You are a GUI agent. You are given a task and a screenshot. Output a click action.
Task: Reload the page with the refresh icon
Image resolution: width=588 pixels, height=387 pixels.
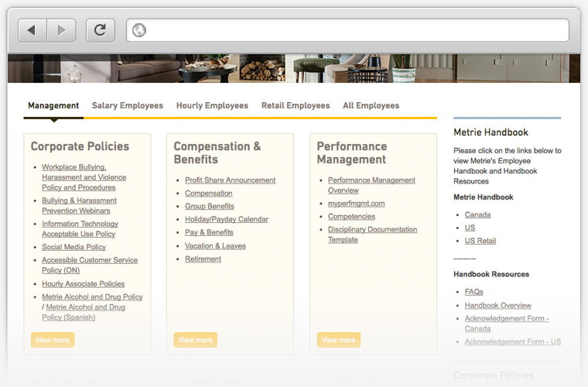(100, 30)
